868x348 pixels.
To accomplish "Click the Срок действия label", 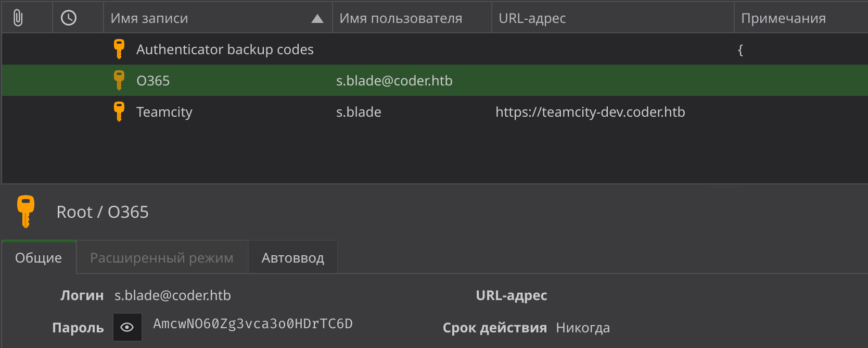I will [x=495, y=328].
